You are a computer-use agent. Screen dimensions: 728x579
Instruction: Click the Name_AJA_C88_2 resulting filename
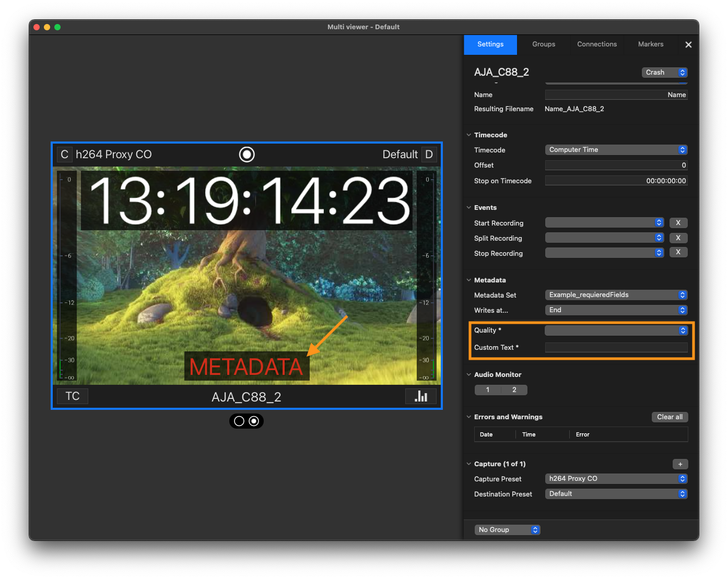pyautogui.click(x=574, y=109)
